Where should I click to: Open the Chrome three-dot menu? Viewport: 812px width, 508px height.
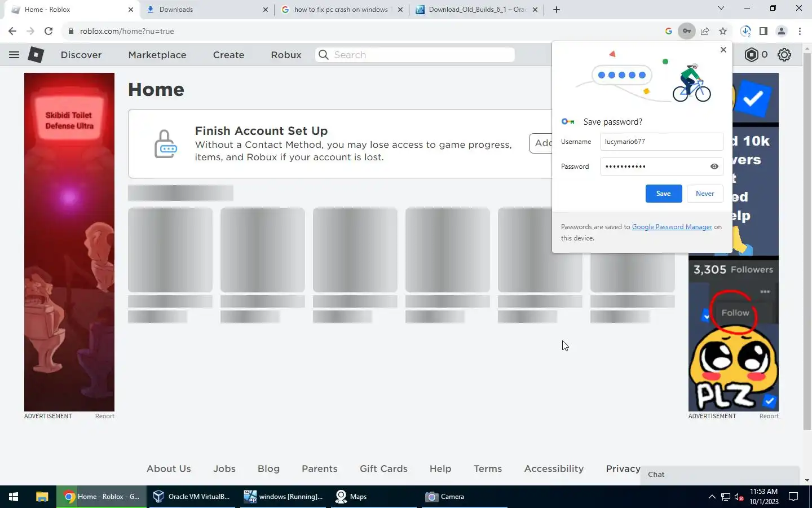(x=800, y=31)
